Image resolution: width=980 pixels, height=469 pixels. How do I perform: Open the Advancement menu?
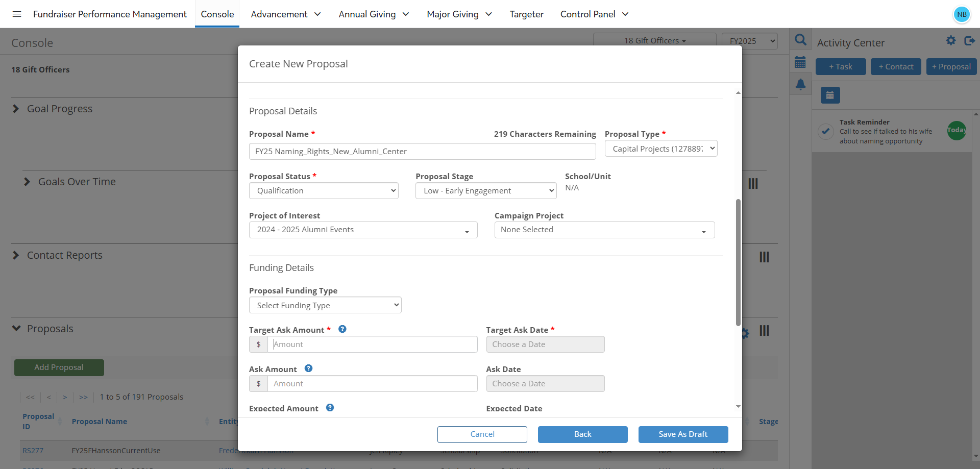click(286, 14)
